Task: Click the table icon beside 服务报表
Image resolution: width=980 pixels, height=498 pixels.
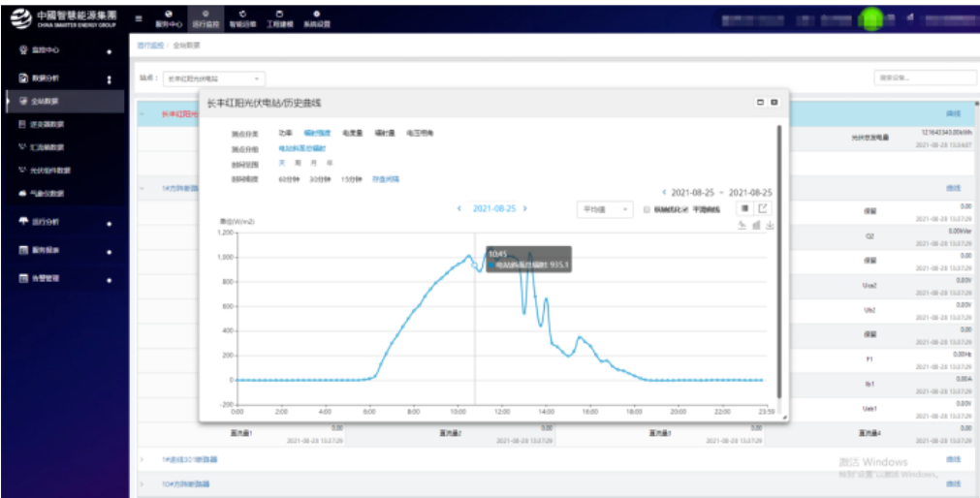Action: [x=23, y=250]
